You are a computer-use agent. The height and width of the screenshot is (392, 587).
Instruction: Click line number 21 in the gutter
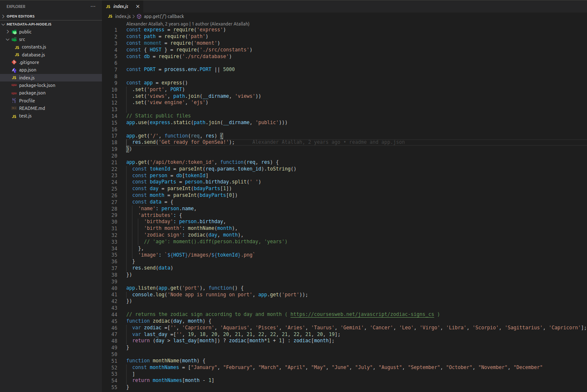pos(114,162)
